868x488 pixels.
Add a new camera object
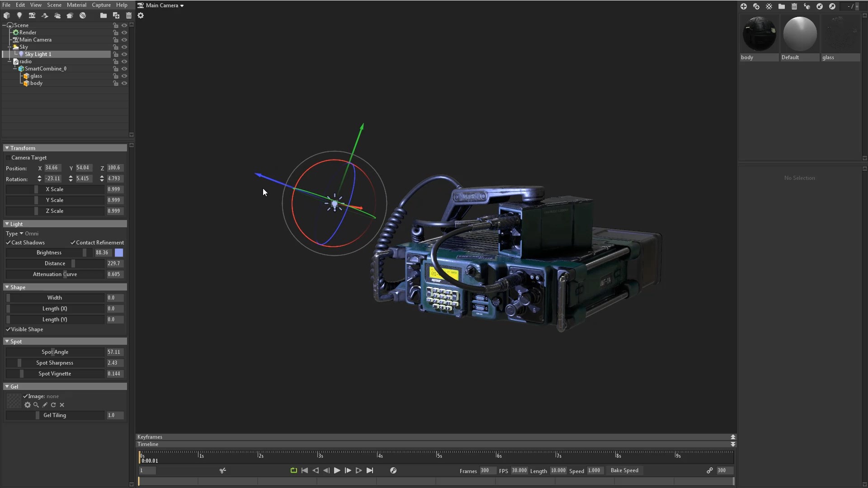click(32, 15)
